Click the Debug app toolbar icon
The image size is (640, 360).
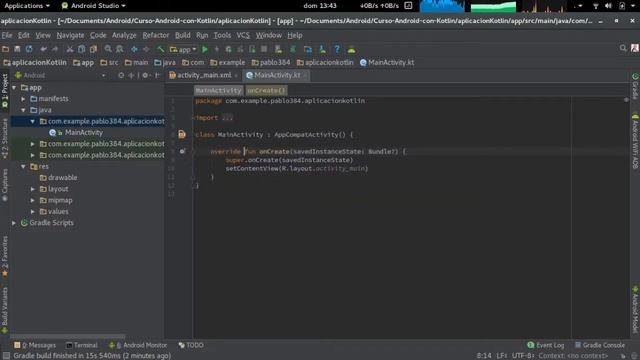229,49
